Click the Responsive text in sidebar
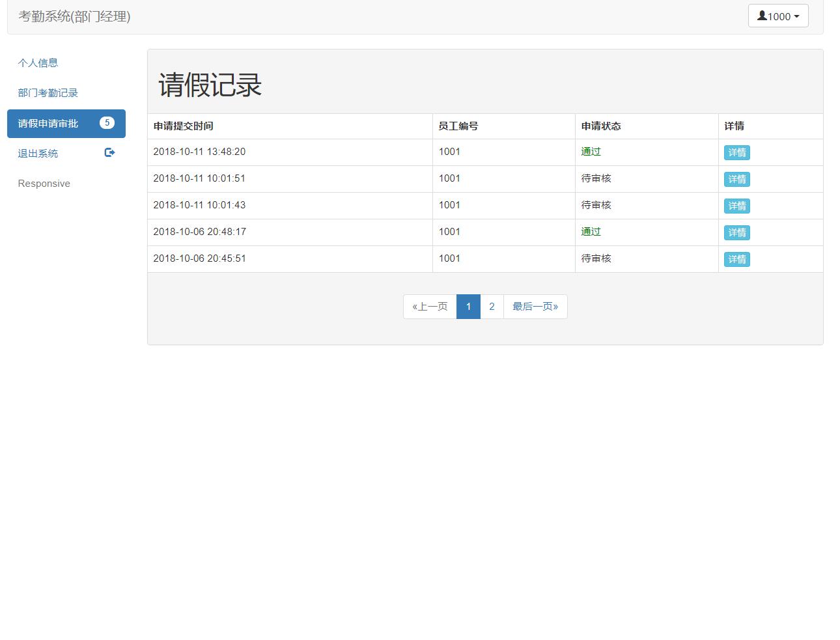840x640 pixels. [44, 184]
